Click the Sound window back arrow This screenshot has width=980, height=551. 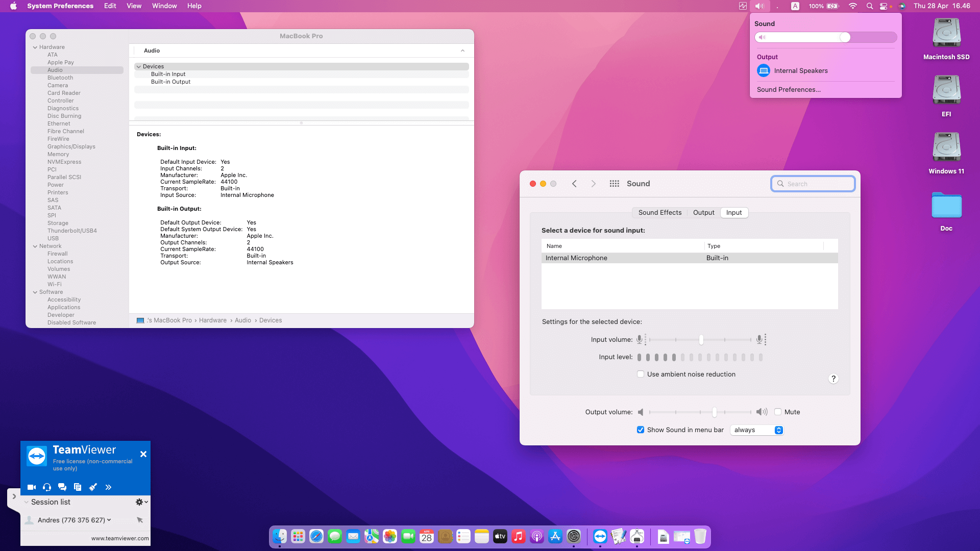click(574, 184)
